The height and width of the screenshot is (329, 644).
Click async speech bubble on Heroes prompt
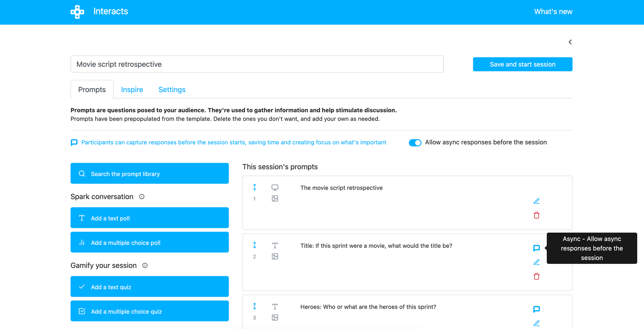pos(536,309)
